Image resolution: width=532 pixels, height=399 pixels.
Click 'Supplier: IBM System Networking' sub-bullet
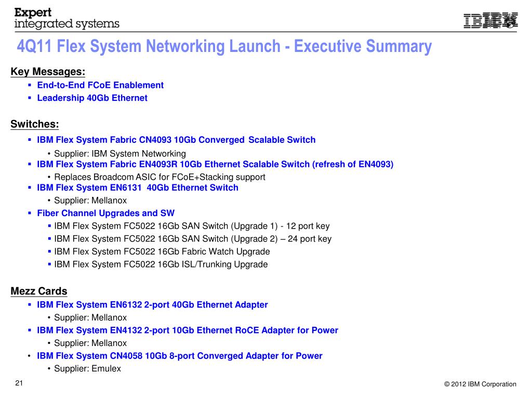click(x=120, y=154)
